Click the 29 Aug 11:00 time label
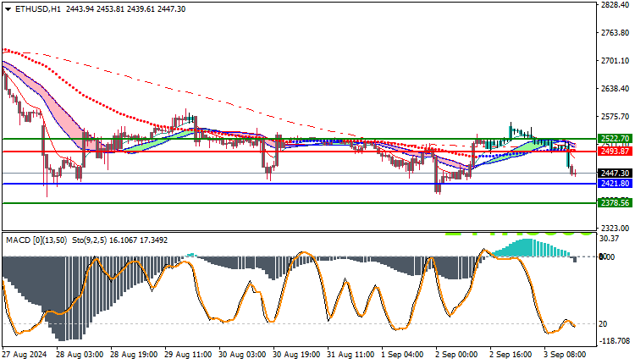Image resolution: width=635 pixels, height=364 pixels. (x=188, y=355)
